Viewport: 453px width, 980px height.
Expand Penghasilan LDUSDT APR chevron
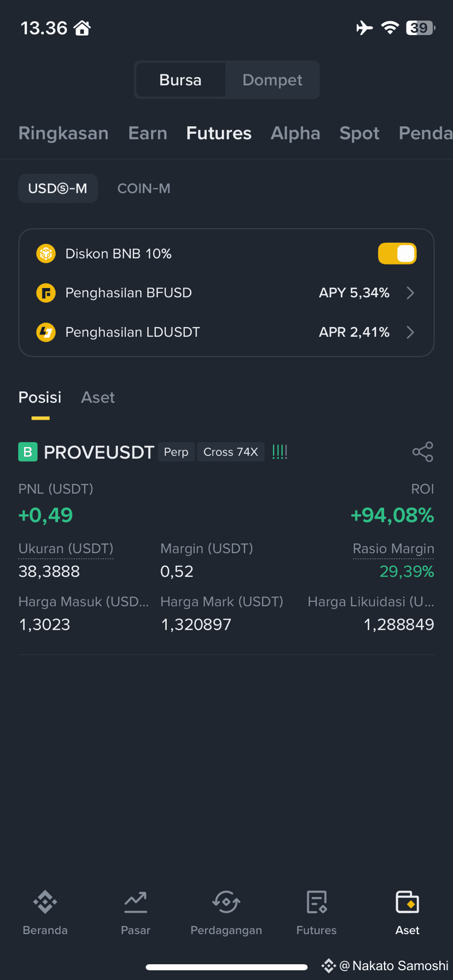pyautogui.click(x=410, y=332)
